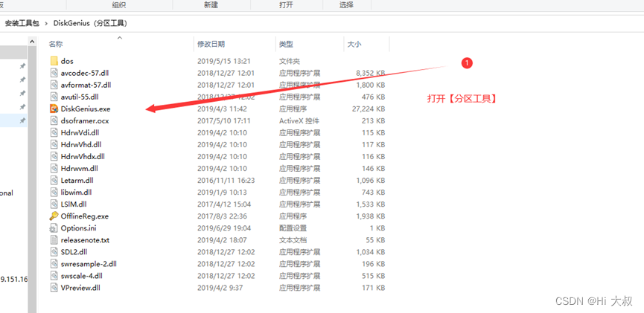This screenshot has width=644, height=313.
Task: Select the HdrwVhdx.dll file name
Action: [83, 156]
